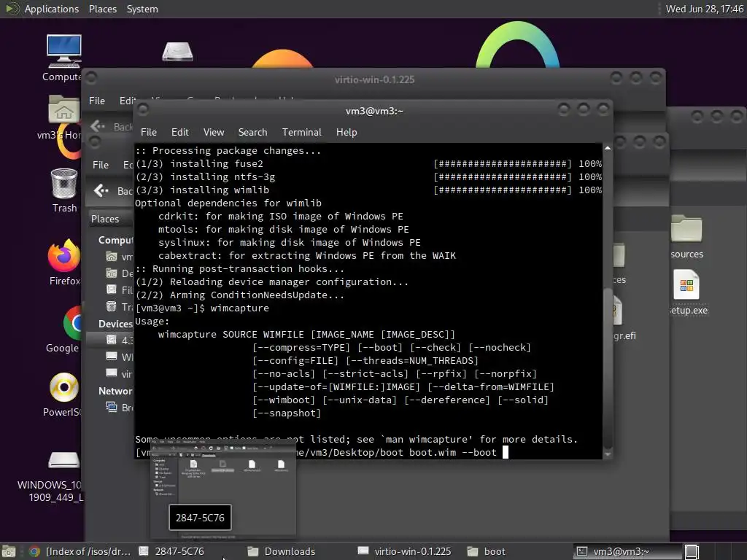
Task: Click the vm3@vm3:~ terminal title bar
Action: (x=374, y=111)
